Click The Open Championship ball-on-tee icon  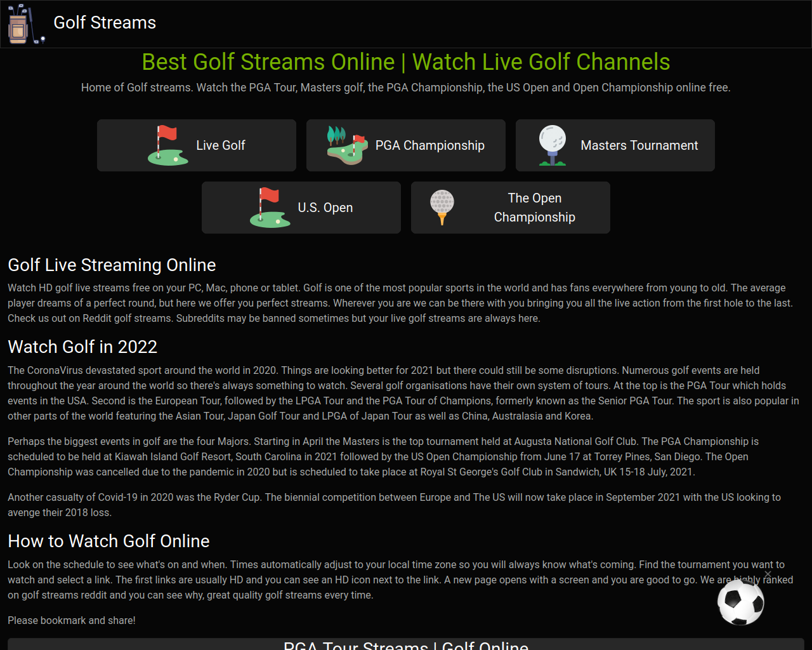442,208
